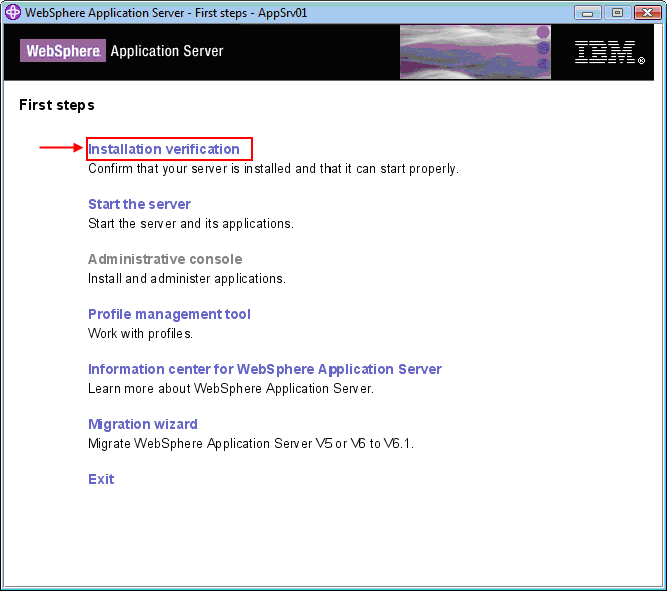Select the grayed Administrative console link
667x591 pixels.
pyautogui.click(x=165, y=259)
